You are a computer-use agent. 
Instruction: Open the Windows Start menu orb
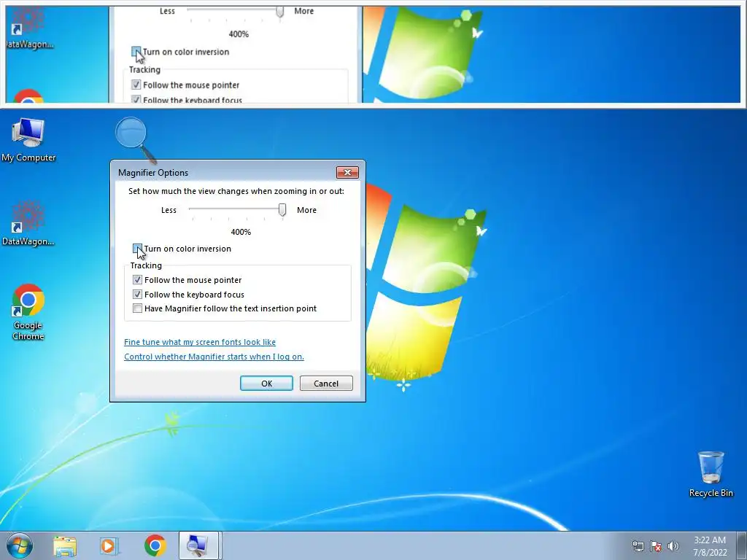coord(20,545)
